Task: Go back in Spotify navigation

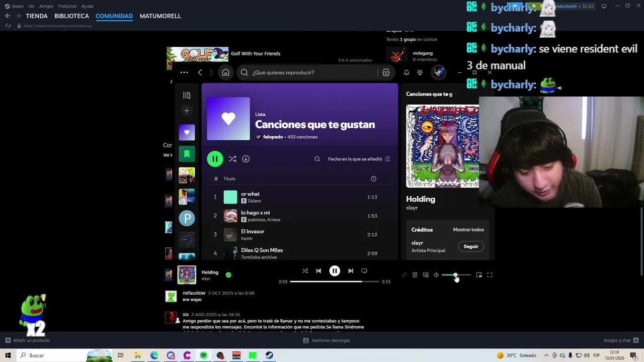Action: [200, 72]
